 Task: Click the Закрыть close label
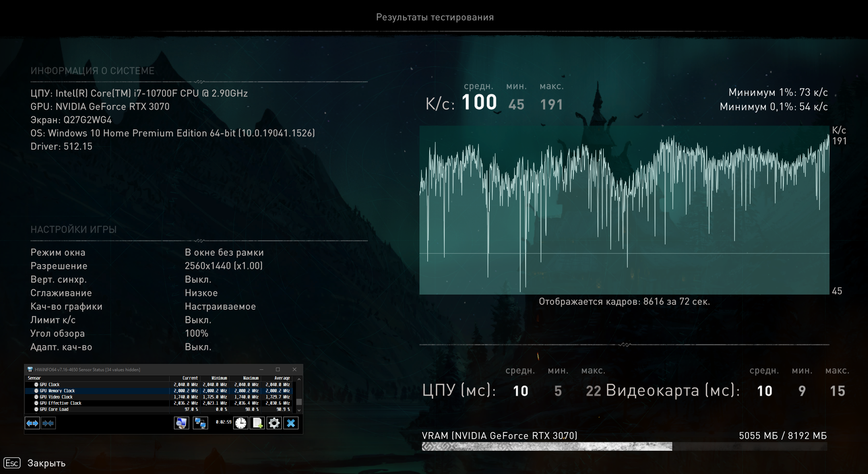tap(46, 463)
